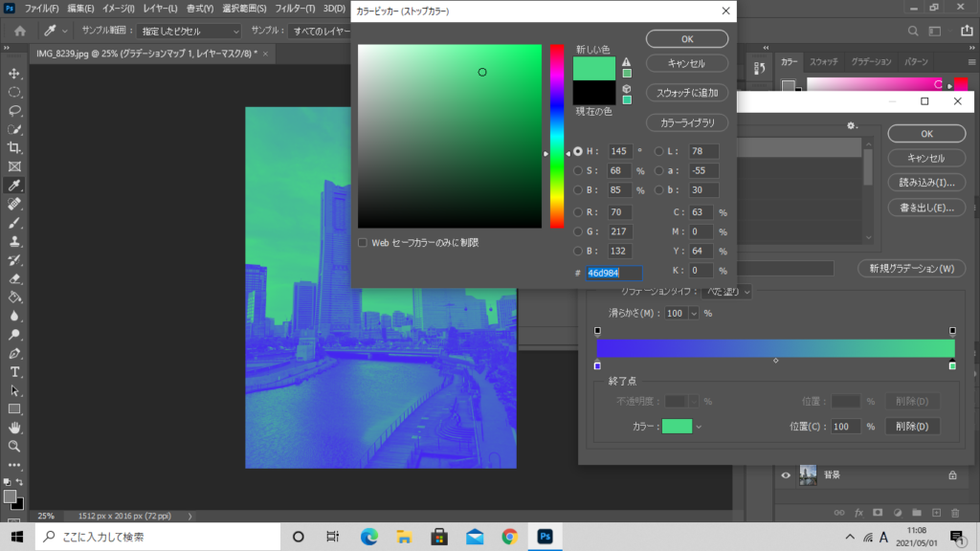This screenshot has width=980, height=551.
Task: Select the Lasso tool
Action: point(13,111)
